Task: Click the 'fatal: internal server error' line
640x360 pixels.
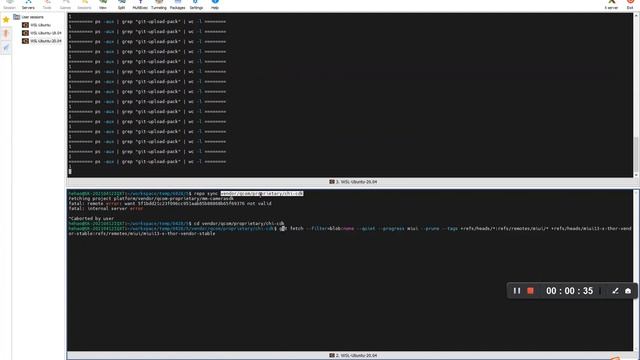Action: (x=106, y=209)
